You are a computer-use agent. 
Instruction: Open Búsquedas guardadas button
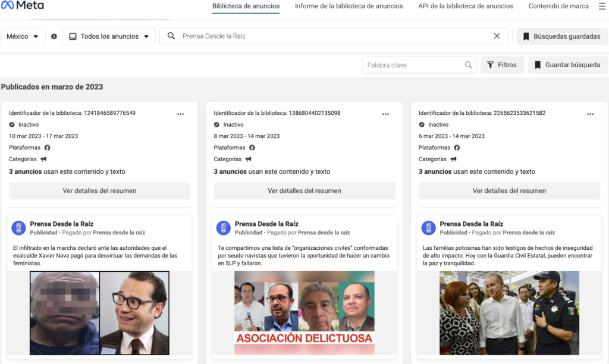point(561,36)
